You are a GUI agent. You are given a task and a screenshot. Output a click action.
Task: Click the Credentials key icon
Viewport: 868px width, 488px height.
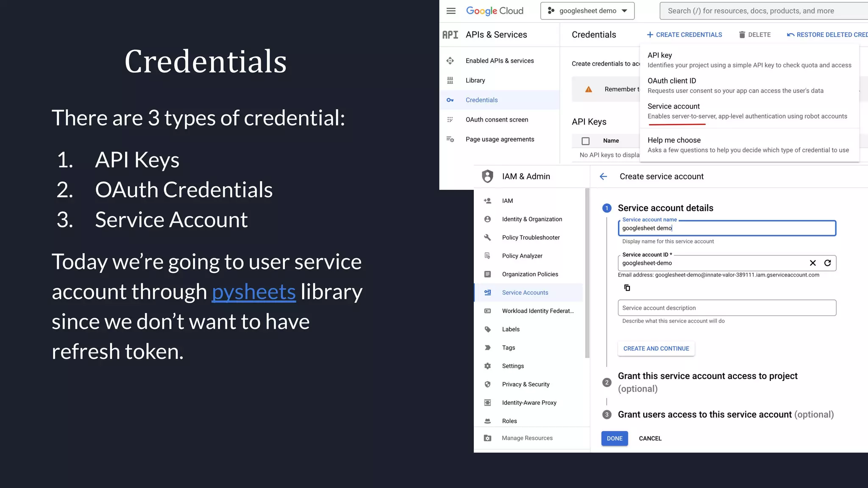(x=450, y=100)
